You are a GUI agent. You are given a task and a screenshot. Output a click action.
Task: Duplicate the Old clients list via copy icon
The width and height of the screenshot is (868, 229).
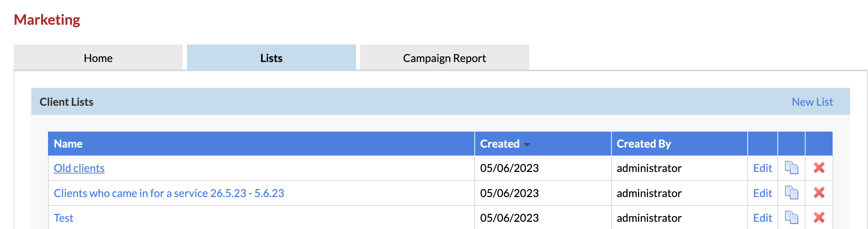coord(791,168)
